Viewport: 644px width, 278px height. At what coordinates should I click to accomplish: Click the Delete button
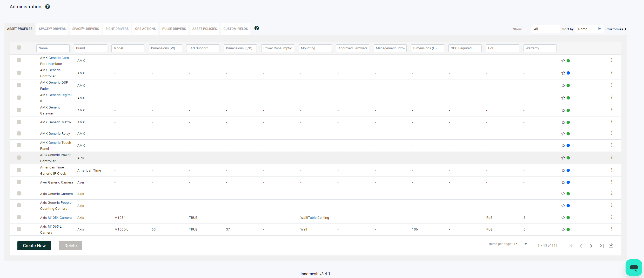coord(71,246)
